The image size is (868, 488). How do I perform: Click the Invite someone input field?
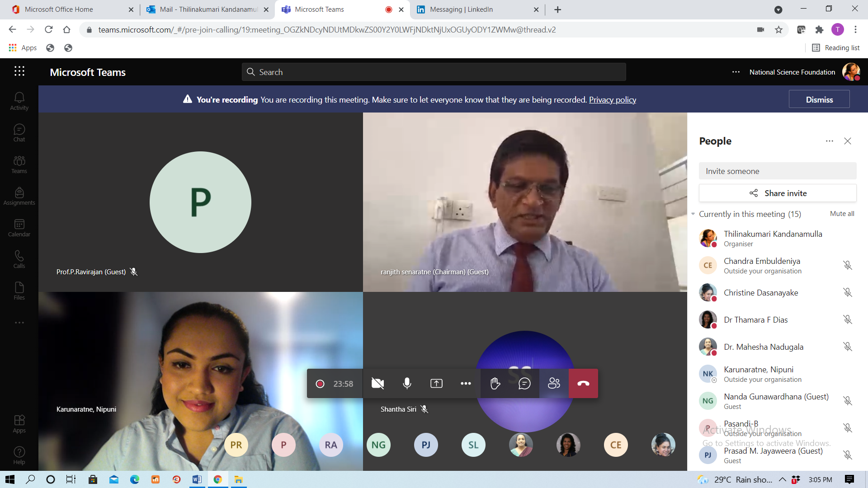point(778,171)
